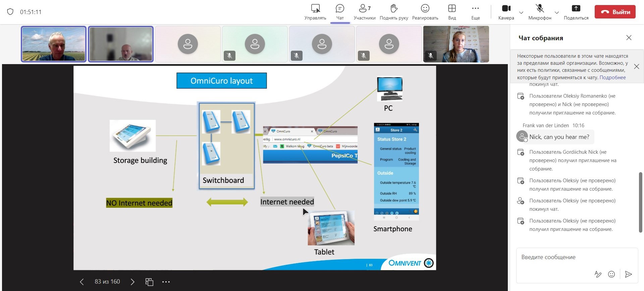This screenshot has height=291, width=644.
Task: Click the Введите сообщение message field
Action: point(570,257)
